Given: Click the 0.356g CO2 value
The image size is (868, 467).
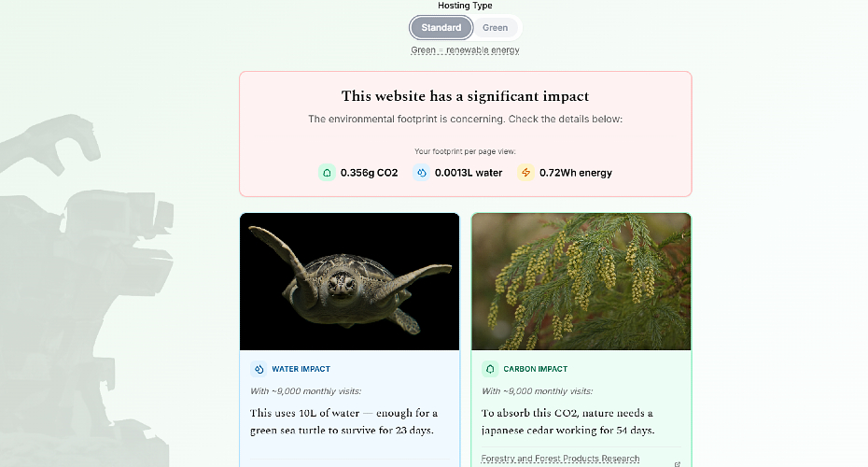Looking at the screenshot, I should point(369,173).
